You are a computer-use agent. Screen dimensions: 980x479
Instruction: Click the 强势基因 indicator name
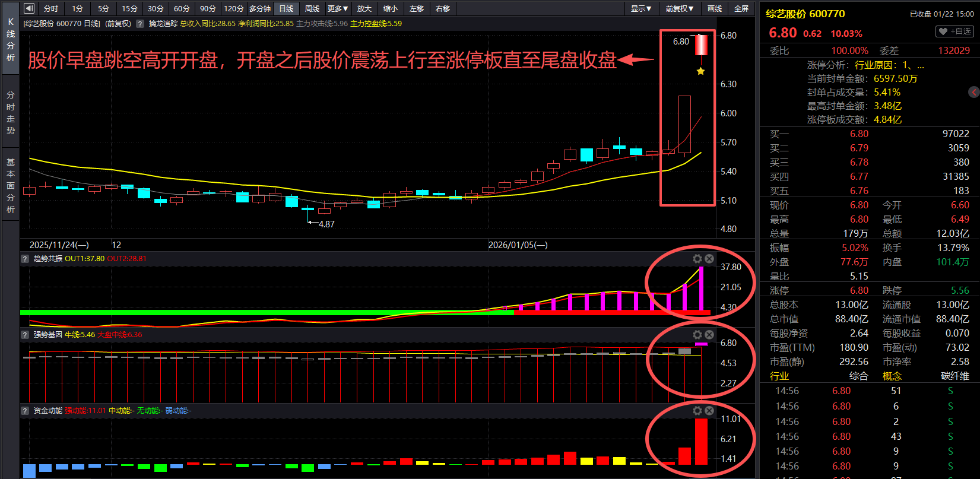click(47, 335)
